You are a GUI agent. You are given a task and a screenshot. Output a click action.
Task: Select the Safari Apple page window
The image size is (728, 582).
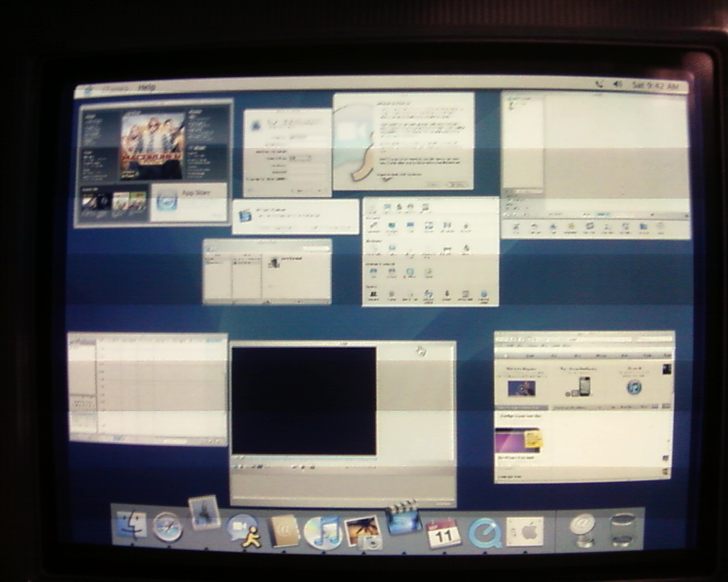[585, 407]
